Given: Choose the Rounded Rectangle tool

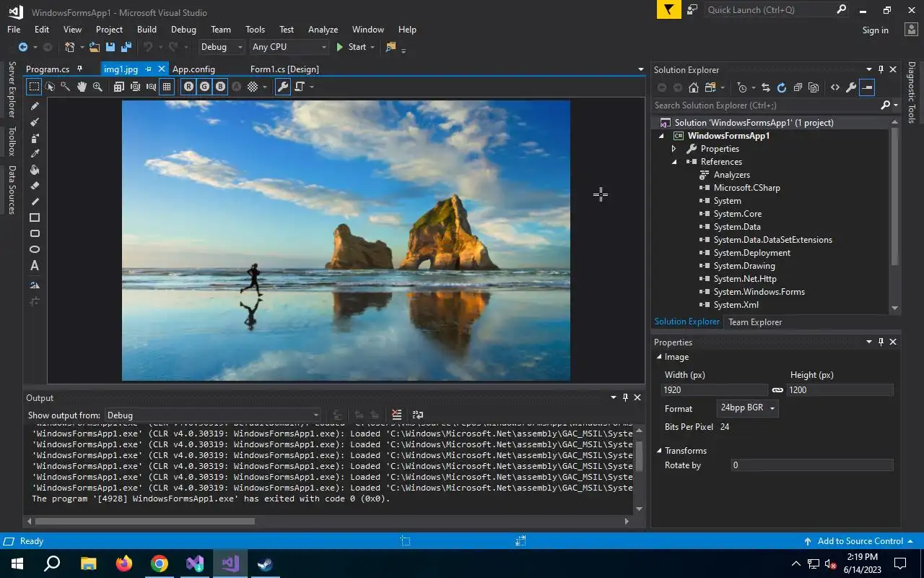Looking at the screenshot, I should click(35, 233).
